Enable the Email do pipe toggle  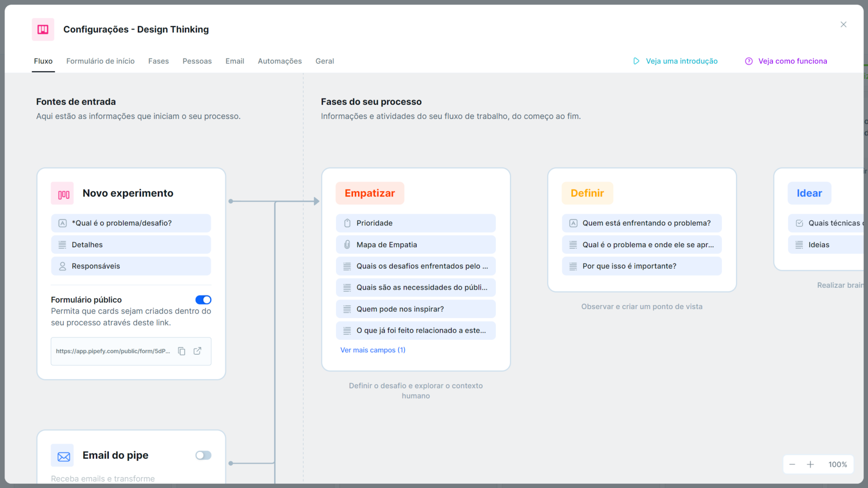pyautogui.click(x=203, y=455)
